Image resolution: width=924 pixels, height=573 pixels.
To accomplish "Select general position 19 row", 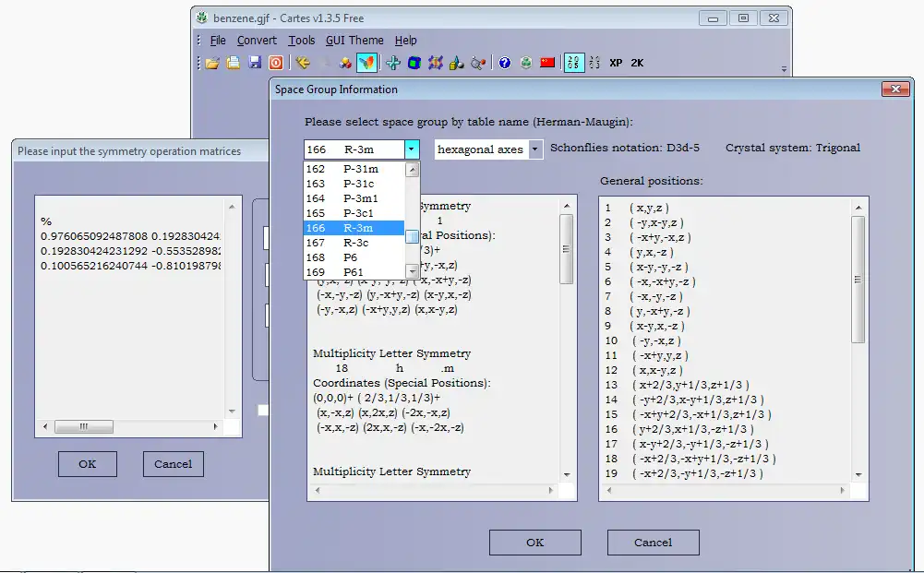I will 684,473.
